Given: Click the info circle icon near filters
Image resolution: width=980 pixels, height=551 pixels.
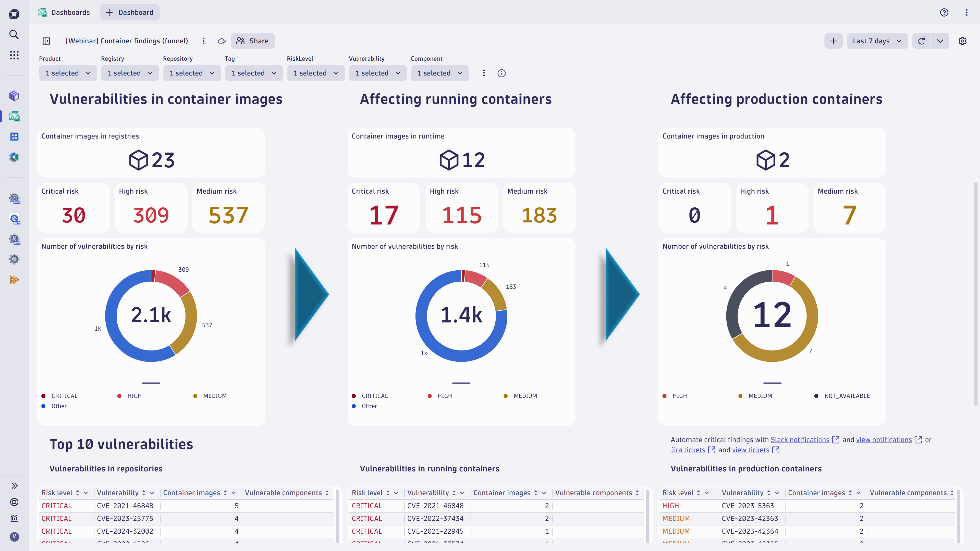Looking at the screenshot, I should 501,73.
